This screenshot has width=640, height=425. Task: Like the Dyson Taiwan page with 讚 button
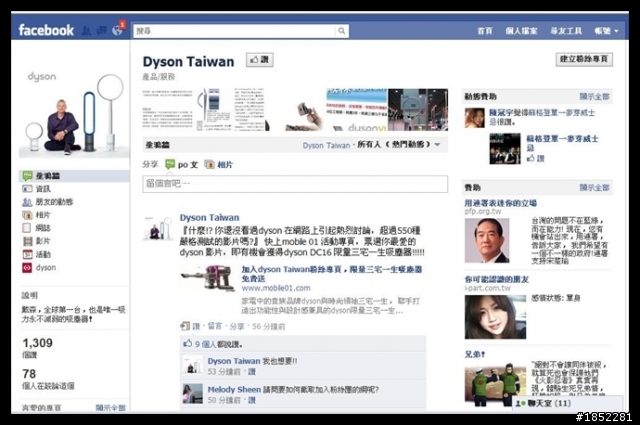tap(260, 60)
